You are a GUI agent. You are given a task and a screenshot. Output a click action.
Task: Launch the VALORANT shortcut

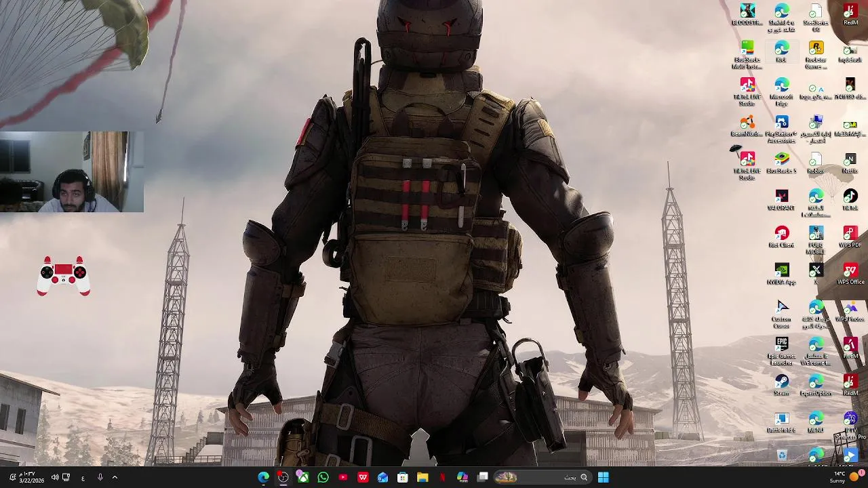[x=781, y=200]
